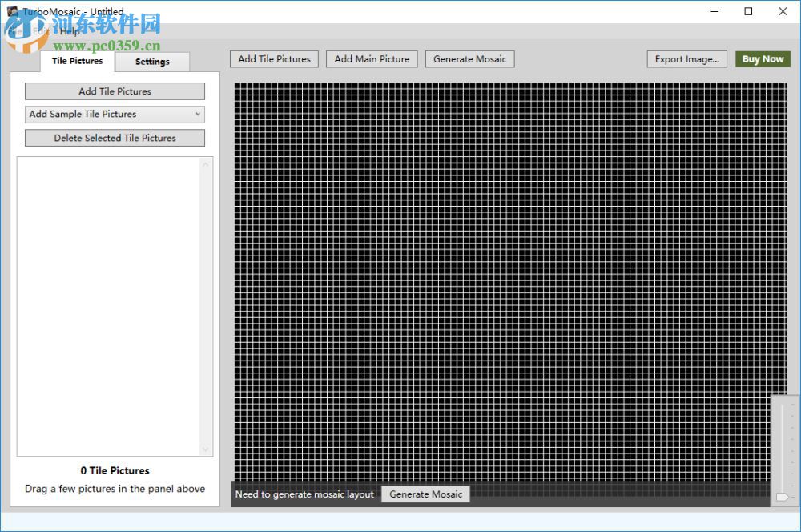
Task: Click the '0 Tile Pictures' count label
Action: coord(115,470)
